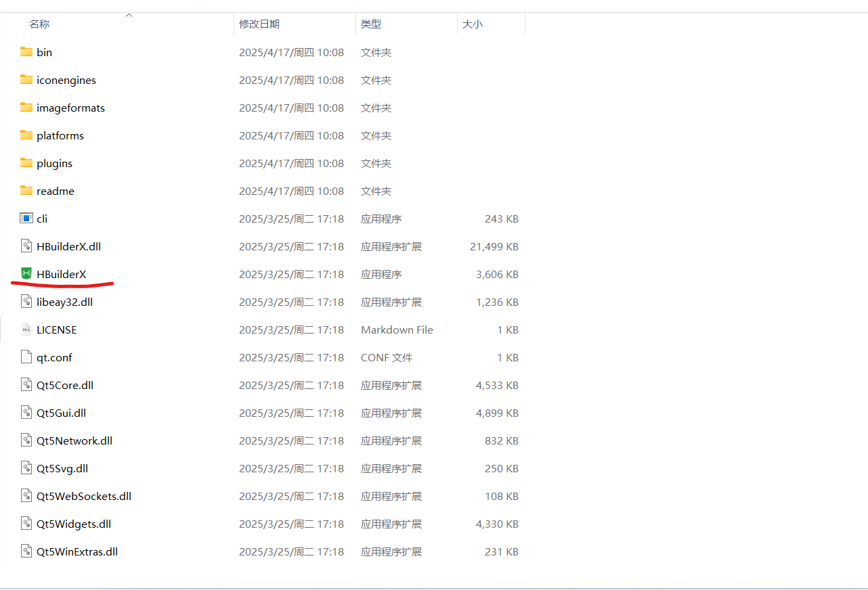The height and width of the screenshot is (590, 868).
Task: Click the libeay32.dll file icon
Action: click(x=26, y=302)
